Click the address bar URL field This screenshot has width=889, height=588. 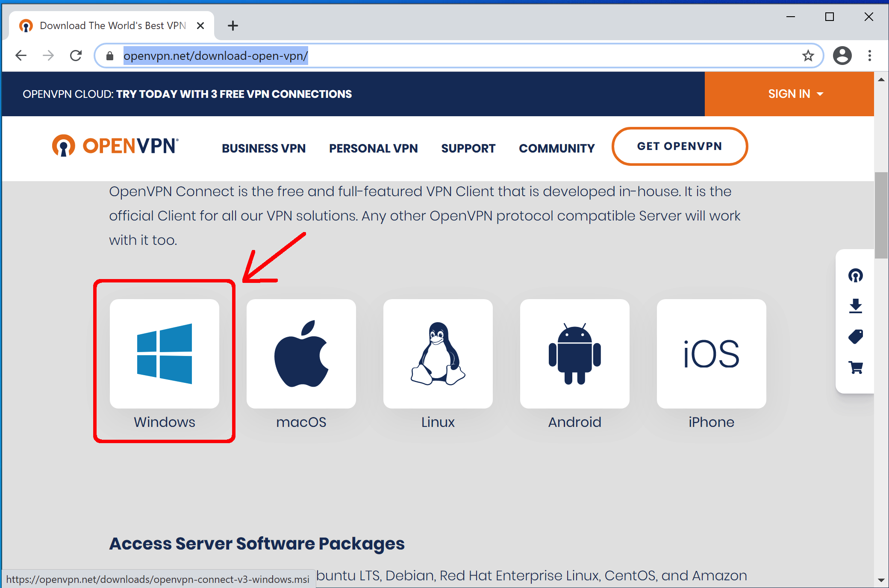[x=459, y=56]
